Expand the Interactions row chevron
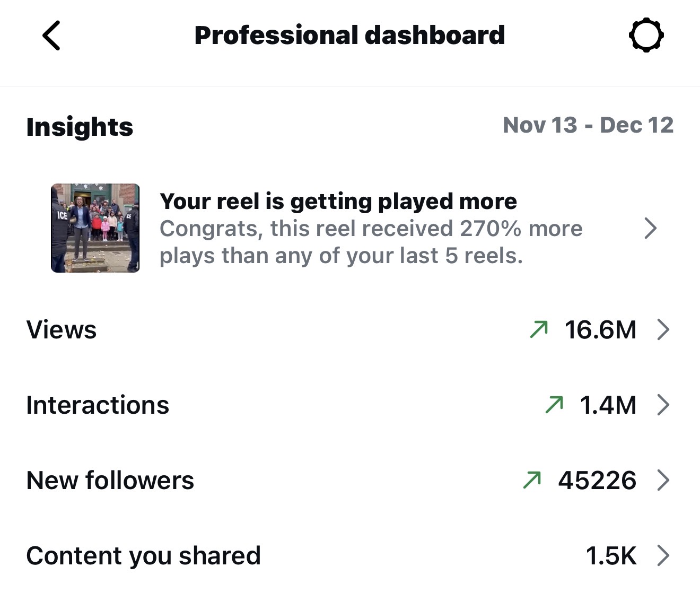Screen dimensions: 700x610 tap(663, 405)
